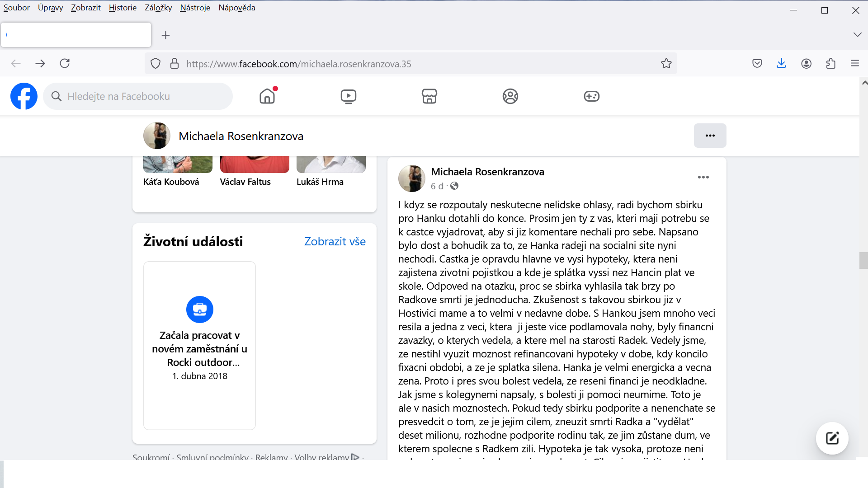Click the new message compose icon
This screenshot has height=488, width=868.
pos(832,438)
